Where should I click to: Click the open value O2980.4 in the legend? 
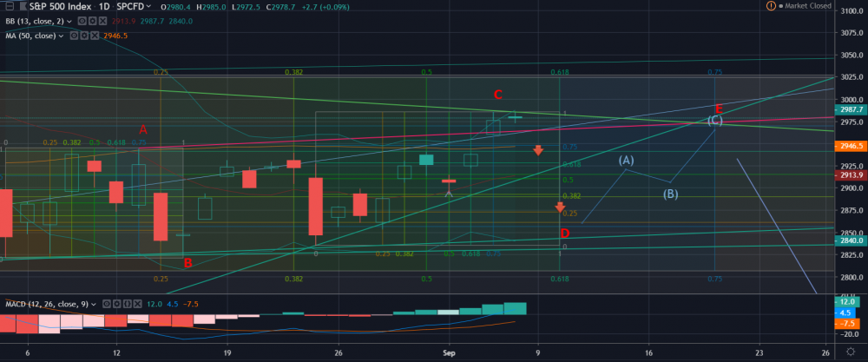pyautogui.click(x=175, y=7)
